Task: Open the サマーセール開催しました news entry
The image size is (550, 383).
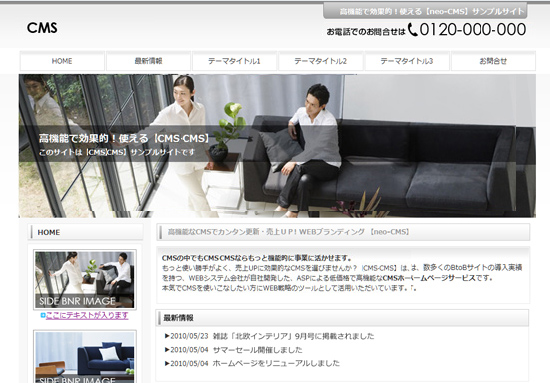Action: pyautogui.click(x=236, y=350)
